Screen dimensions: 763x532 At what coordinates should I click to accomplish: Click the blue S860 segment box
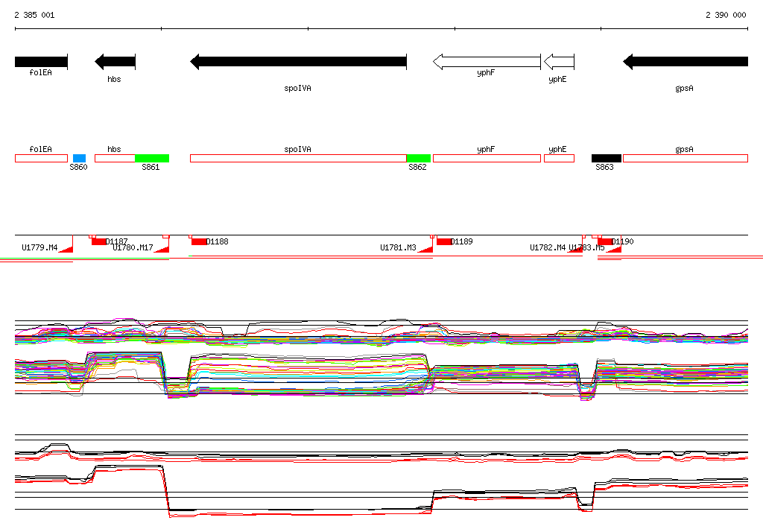click(79, 158)
